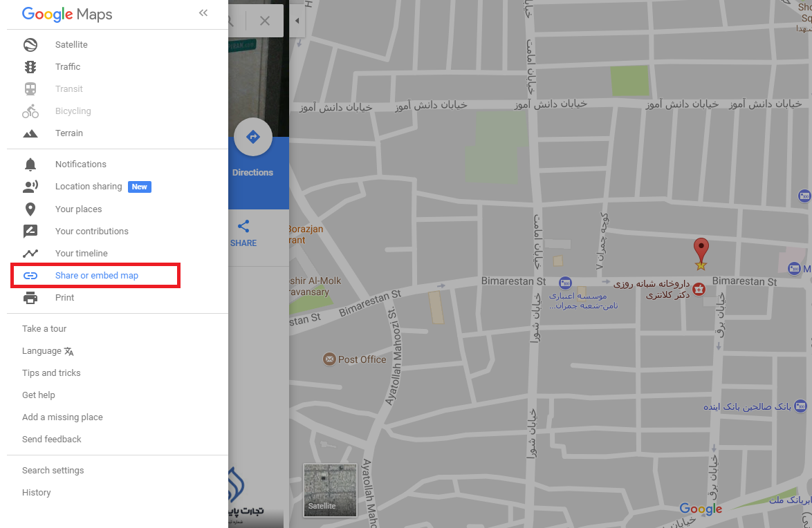Click the Bicycling bike icon
The height and width of the screenshot is (528, 812).
30,111
